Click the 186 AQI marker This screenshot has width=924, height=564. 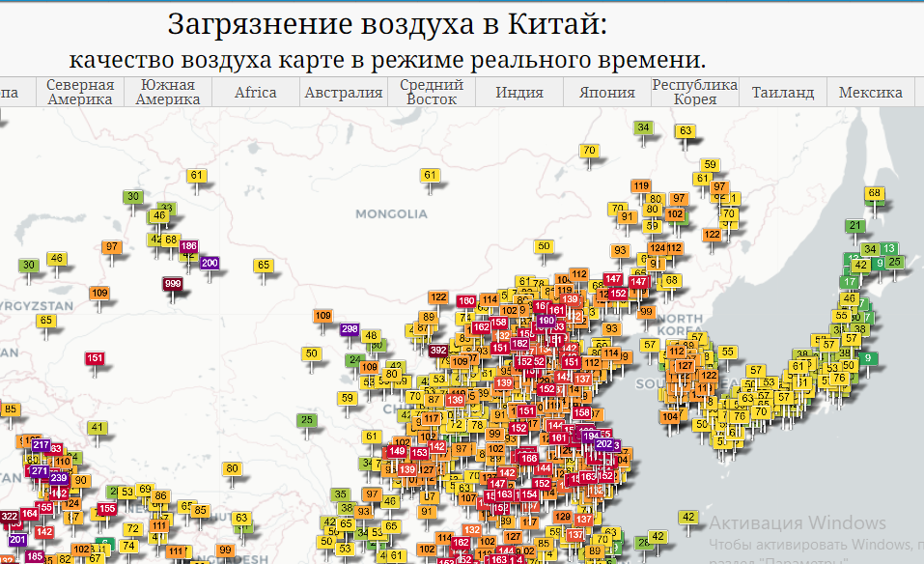click(188, 246)
